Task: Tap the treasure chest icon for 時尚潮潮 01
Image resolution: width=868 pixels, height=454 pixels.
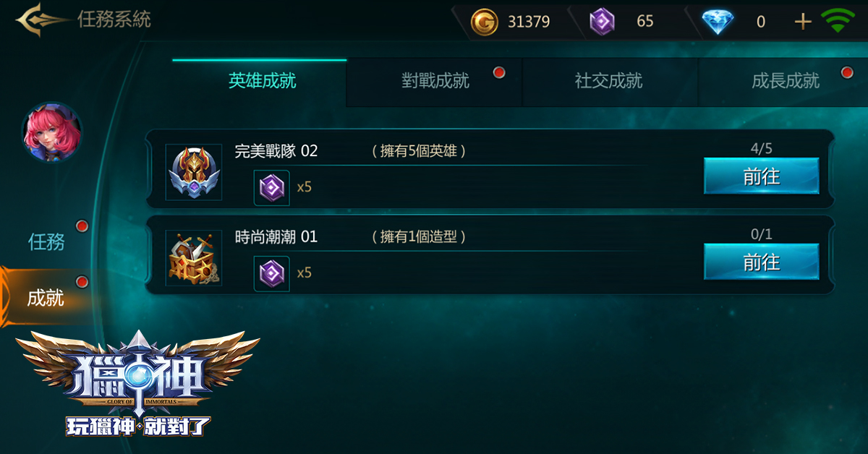Action: [193, 258]
